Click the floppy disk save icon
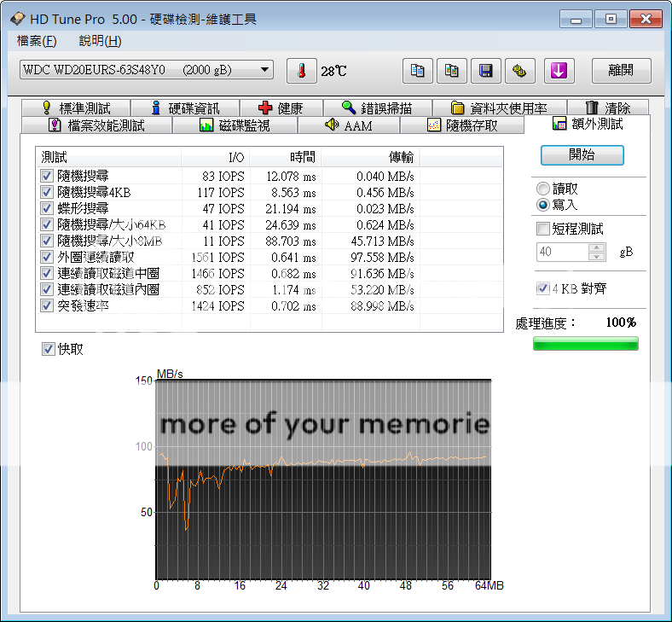 [x=486, y=71]
